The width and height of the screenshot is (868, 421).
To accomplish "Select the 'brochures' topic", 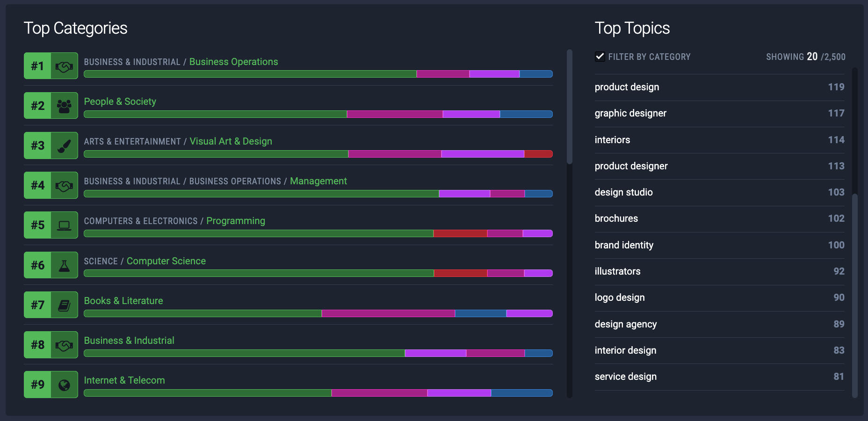I will tap(616, 218).
